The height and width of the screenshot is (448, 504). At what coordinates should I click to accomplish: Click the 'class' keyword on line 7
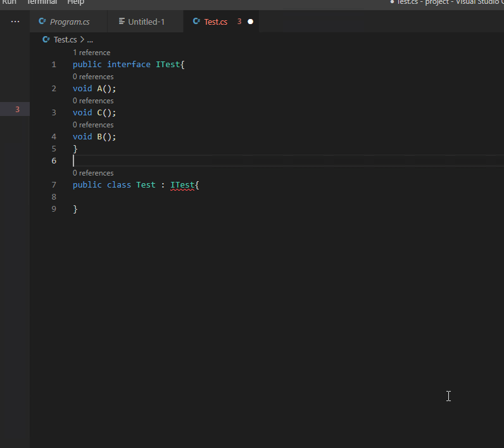[x=119, y=185]
